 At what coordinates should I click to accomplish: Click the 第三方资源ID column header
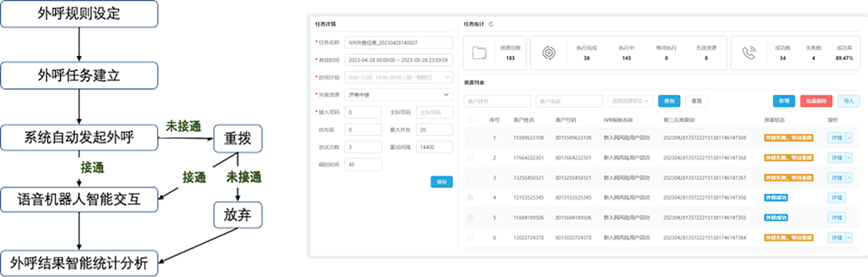click(x=678, y=120)
